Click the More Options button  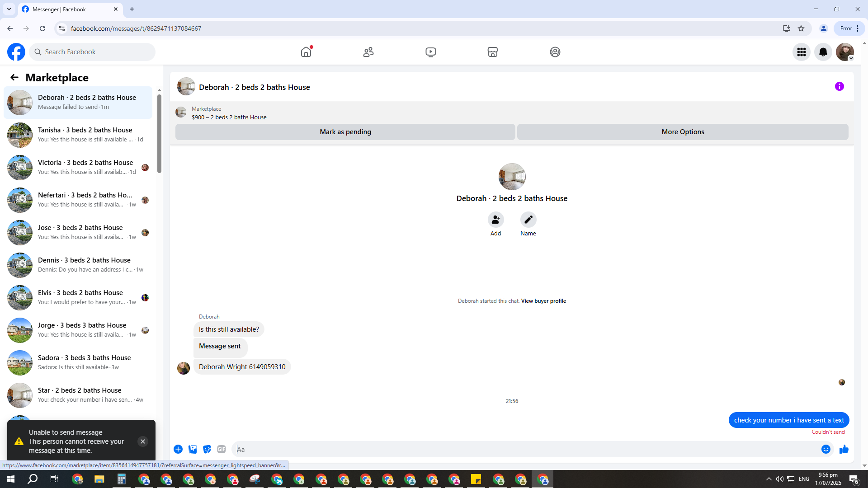click(683, 132)
